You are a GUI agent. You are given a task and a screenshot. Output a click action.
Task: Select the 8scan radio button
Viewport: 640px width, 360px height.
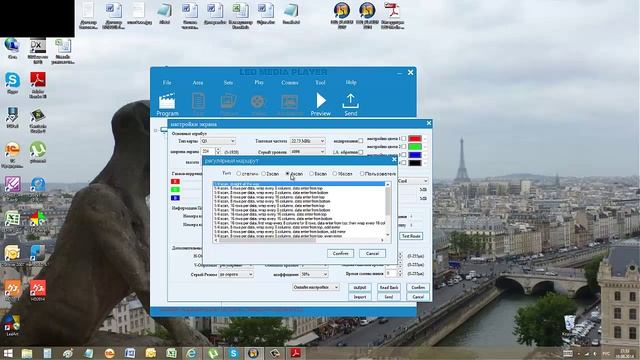311,174
